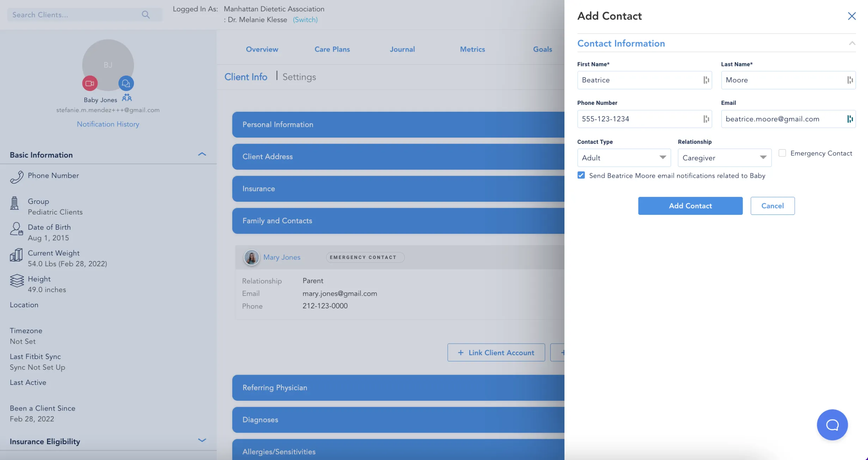Image resolution: width=868 pixels, height=460 pixels.
Task: Open Mary Jones contact link
Action: [282, 257]
